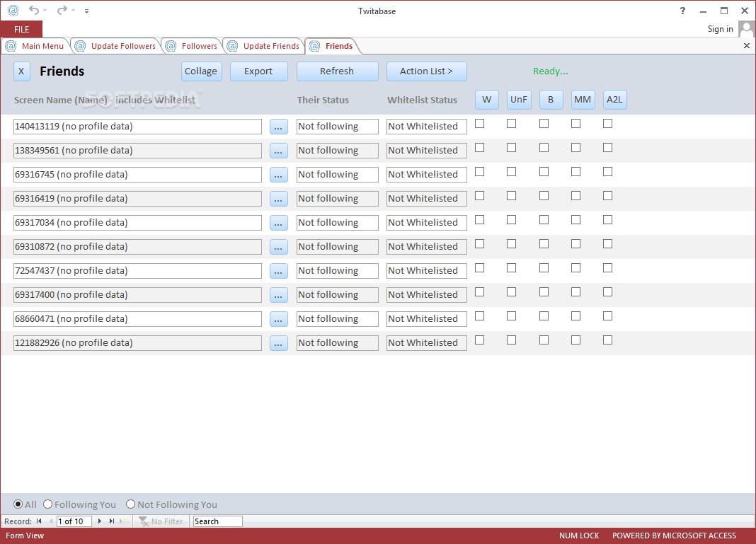Viewport: 756px width, 544px height.
Task: Close the current tab document with X
Action: tap(746, 46)
